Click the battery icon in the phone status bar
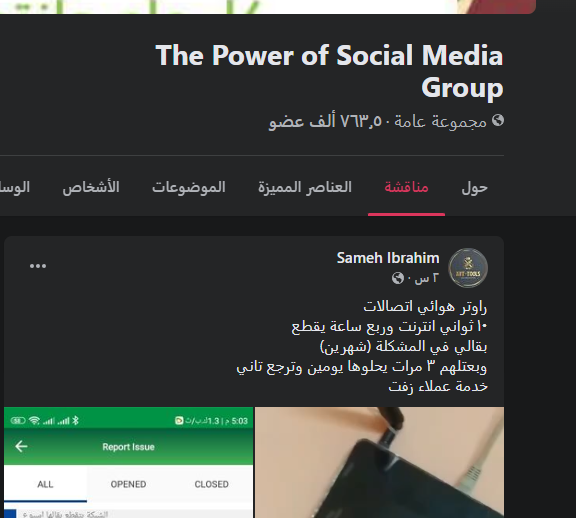This screenshot has height=518, width=576. point(18,421)
